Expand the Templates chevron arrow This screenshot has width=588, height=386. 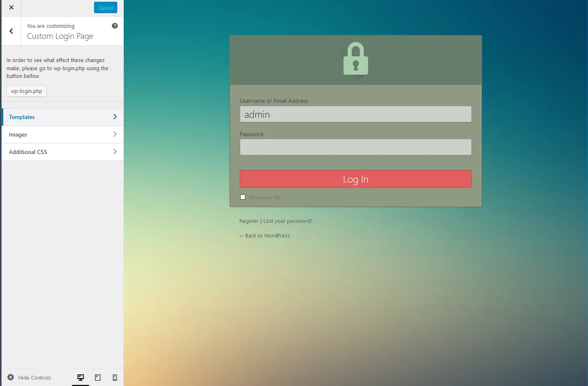[x=115, y=117]
